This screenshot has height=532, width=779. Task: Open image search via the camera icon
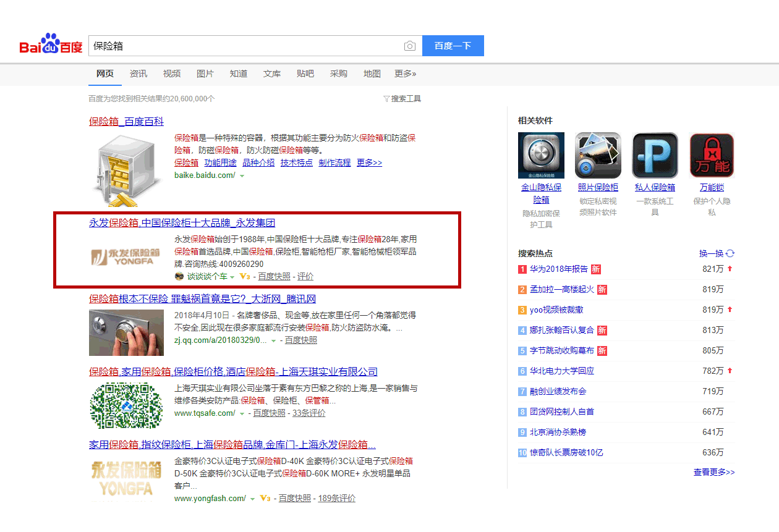(409, 46)
